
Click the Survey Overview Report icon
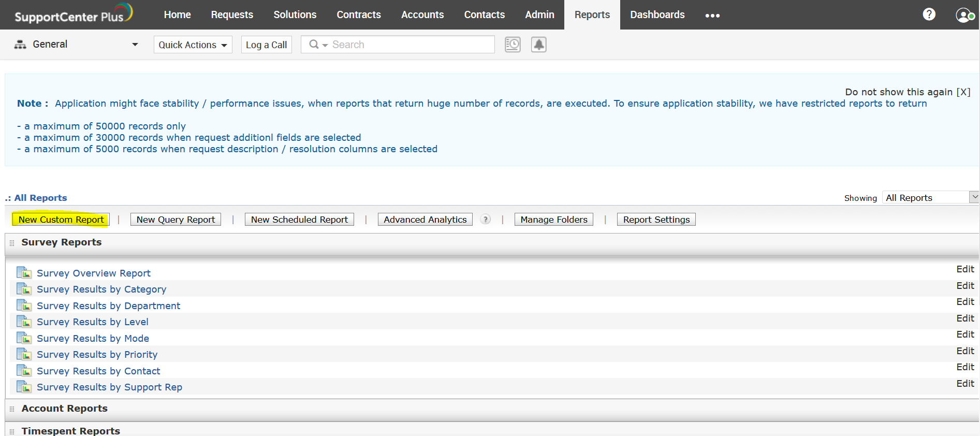24,273
